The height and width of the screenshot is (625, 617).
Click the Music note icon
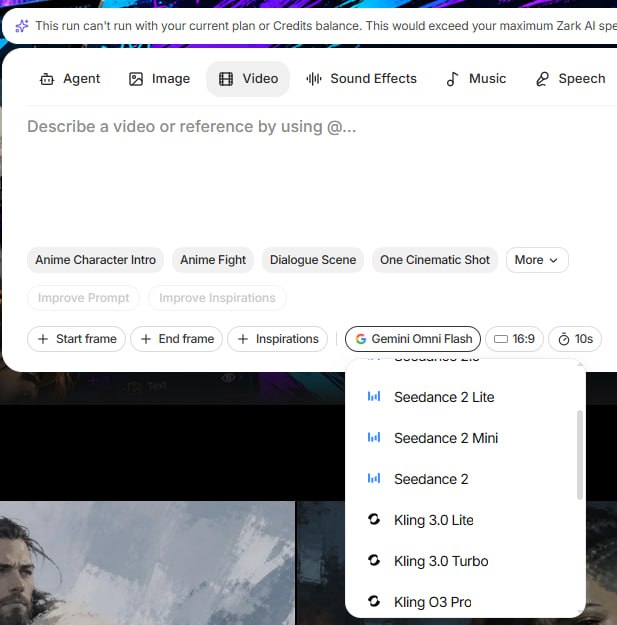452,79
